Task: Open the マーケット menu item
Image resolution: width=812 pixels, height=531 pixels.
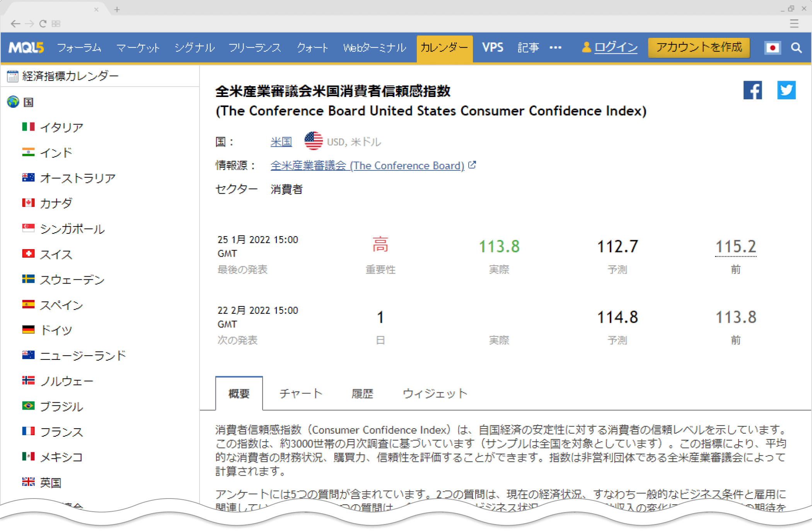Action: [x=138, y=48]
